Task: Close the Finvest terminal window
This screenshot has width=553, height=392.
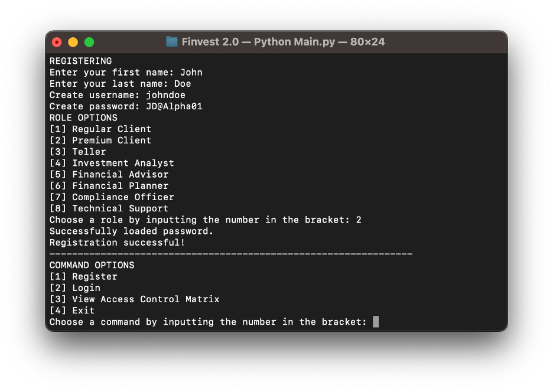Action: click(57, 42)
